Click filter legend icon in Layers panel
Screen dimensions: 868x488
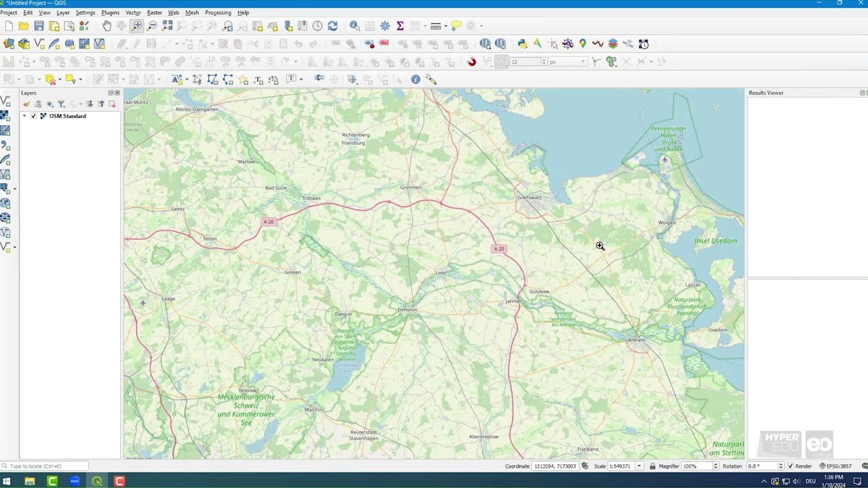tap(61, 104)
